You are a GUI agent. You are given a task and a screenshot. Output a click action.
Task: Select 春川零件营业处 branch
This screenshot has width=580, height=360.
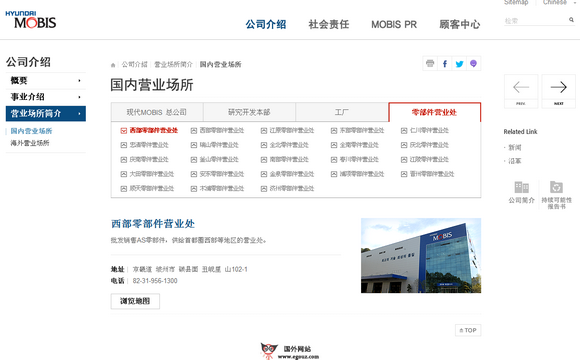pos(359,160)
